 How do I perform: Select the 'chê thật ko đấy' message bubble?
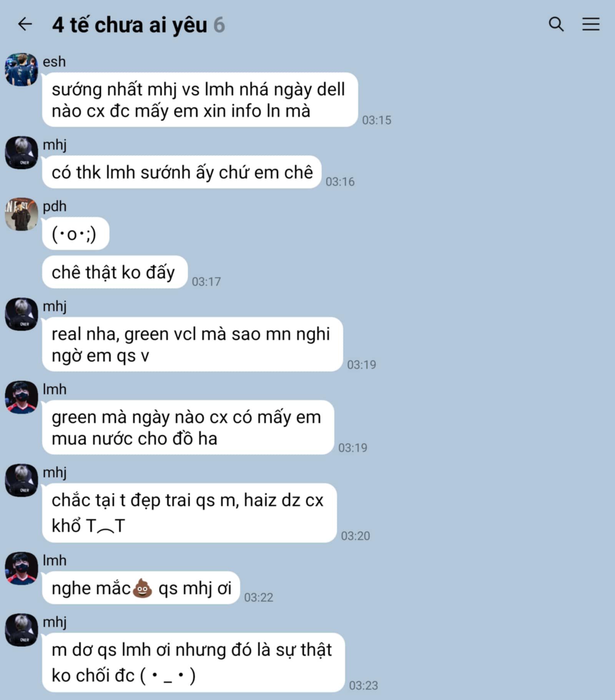tap(115, 272)
